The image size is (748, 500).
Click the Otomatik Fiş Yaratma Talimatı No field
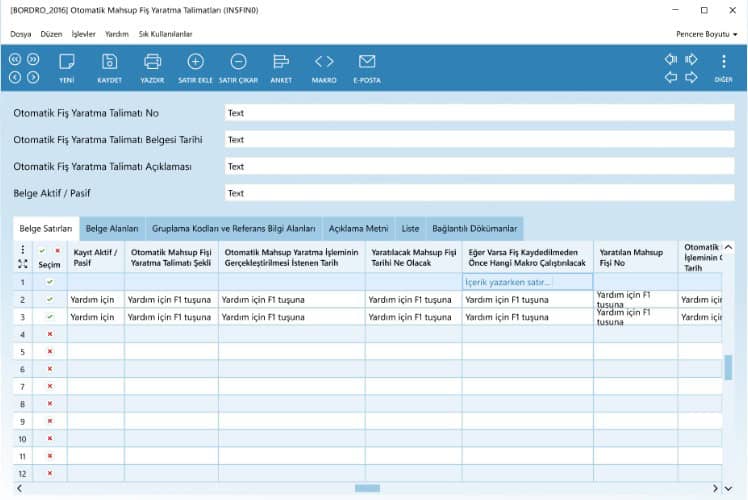(479, 113)
